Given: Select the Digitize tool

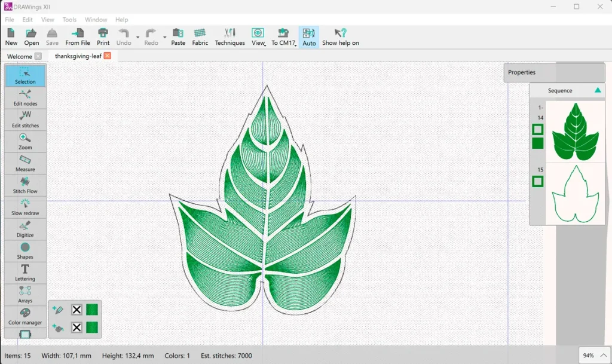Looking at the screenshot, I should tap(25, 229).
